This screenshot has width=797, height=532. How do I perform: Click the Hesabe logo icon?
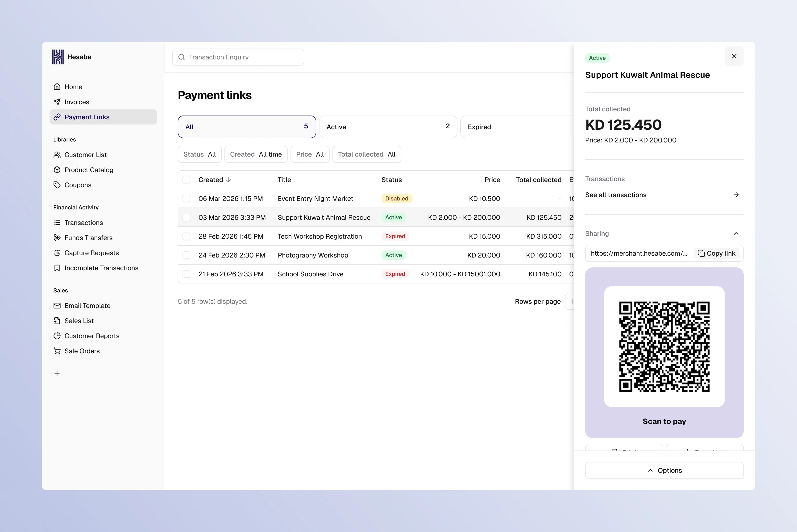(58, 57)
